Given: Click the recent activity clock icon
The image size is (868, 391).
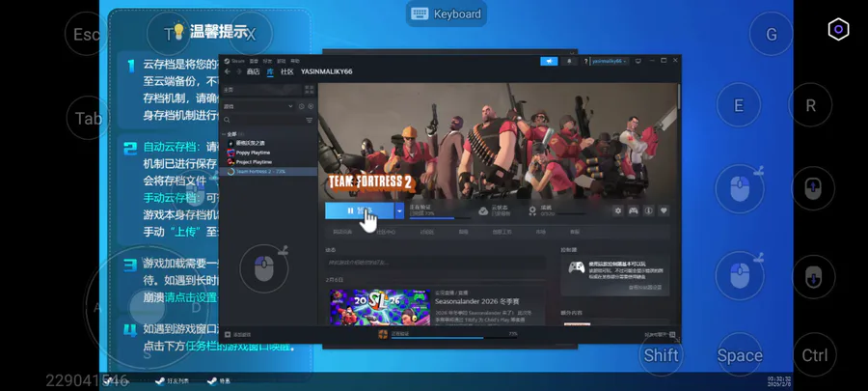Looking at the screenshot, I should pyautogui.click(x=302, y=106).
